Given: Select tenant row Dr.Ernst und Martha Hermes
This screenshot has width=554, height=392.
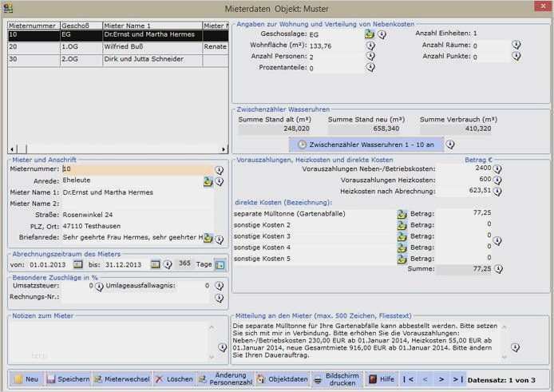Looking at the screenshot, I should click(118, 35).
